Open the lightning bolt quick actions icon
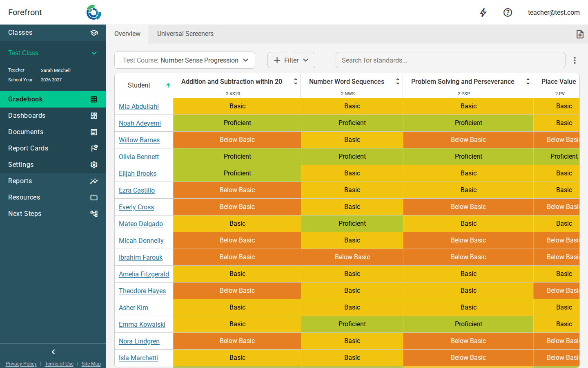Image resolution: width=588 pixels, height=368 pixels. click(483, 13)
